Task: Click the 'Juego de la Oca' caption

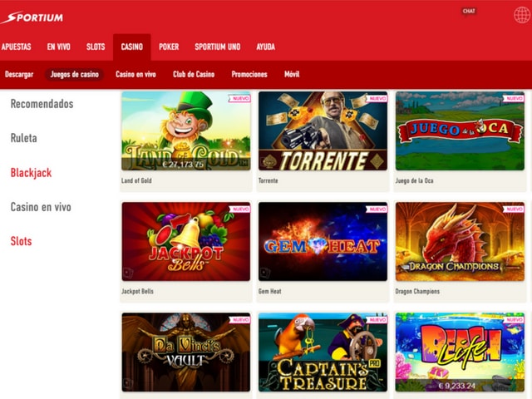Action: click(x=414, y=180)
